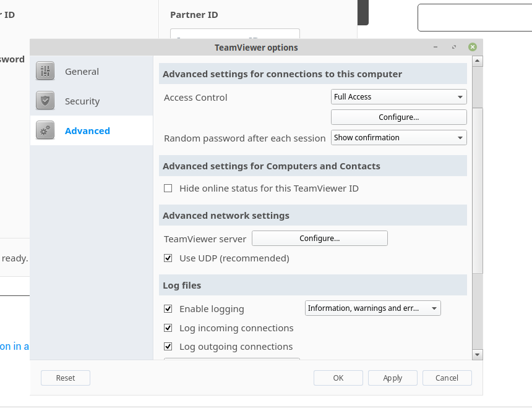Uncheck Use UDP (recommended)

click(x=168, y=258)
